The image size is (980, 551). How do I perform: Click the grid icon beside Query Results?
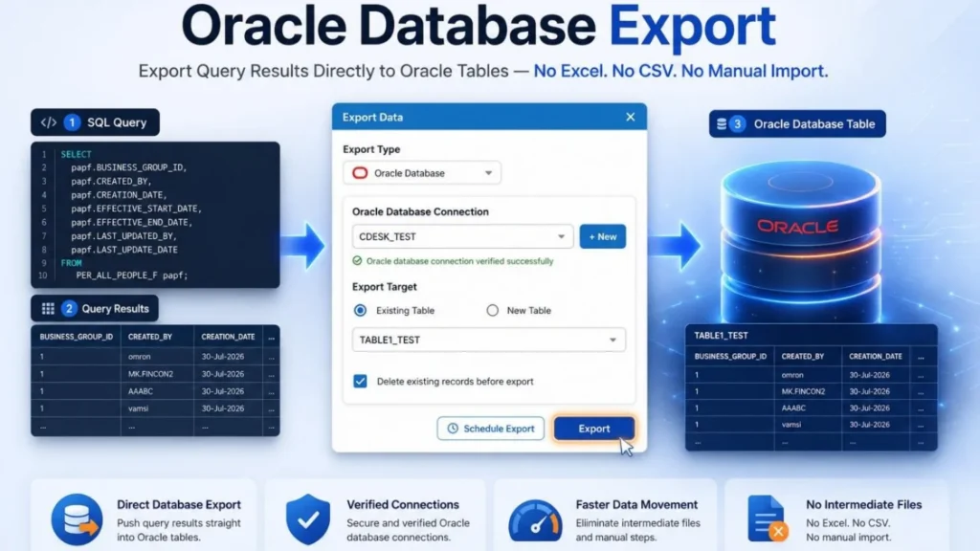[x=48, y=309]
